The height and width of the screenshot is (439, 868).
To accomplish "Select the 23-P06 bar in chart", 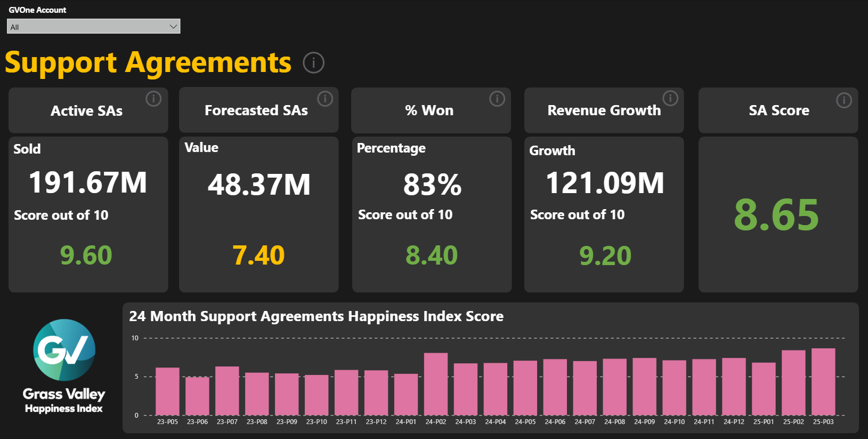I will [x=197, y=396].
